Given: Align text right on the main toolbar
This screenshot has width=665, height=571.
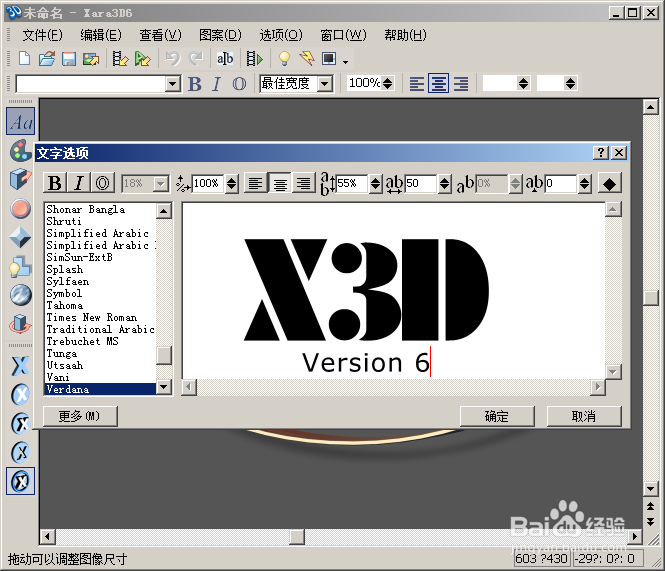Looking at the screenshot, I should (x=461, y=84).
